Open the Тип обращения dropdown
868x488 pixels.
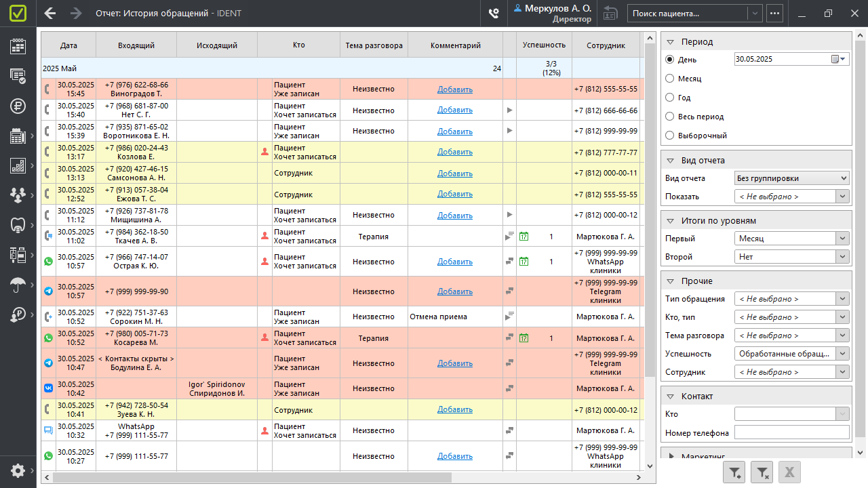point(791,299)
